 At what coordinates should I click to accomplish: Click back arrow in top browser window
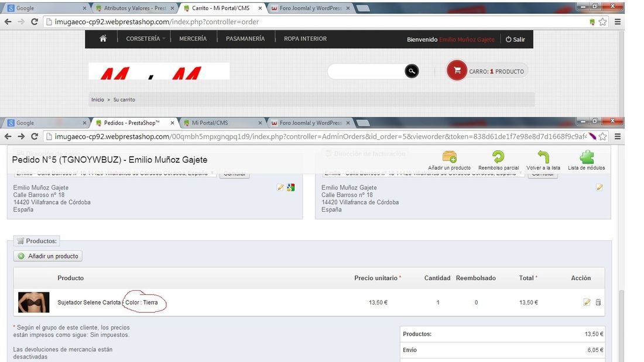[x=8, y=22]
